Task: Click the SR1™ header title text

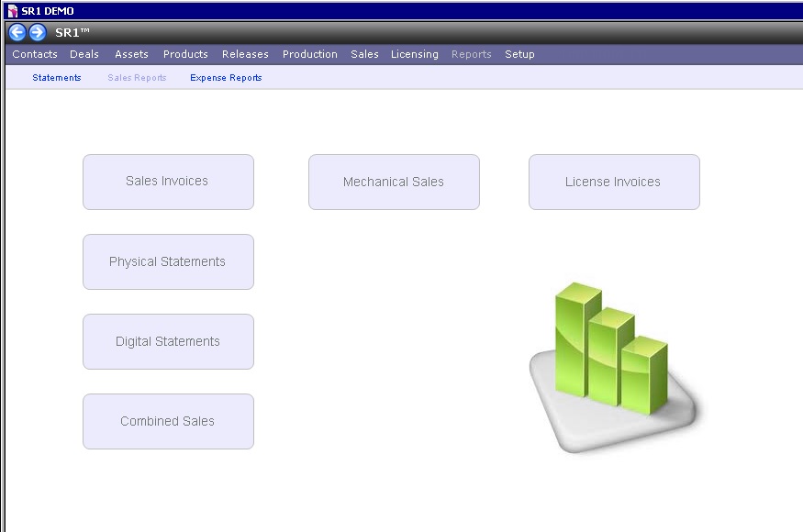Action: tap(72, 32)
